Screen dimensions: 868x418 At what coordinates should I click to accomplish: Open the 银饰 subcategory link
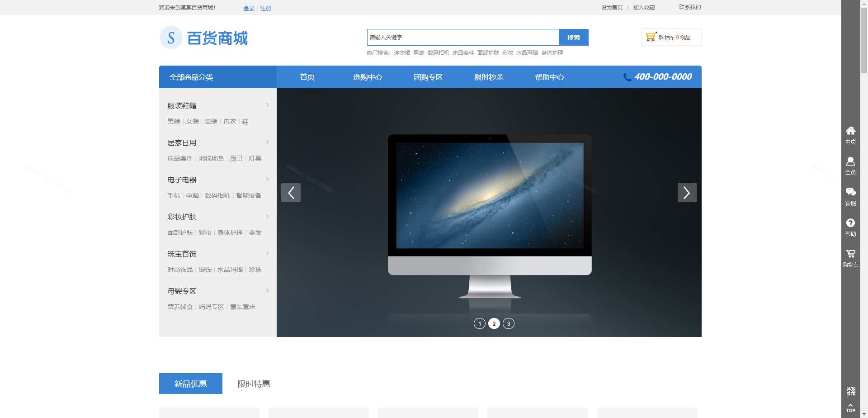(205, 270)
